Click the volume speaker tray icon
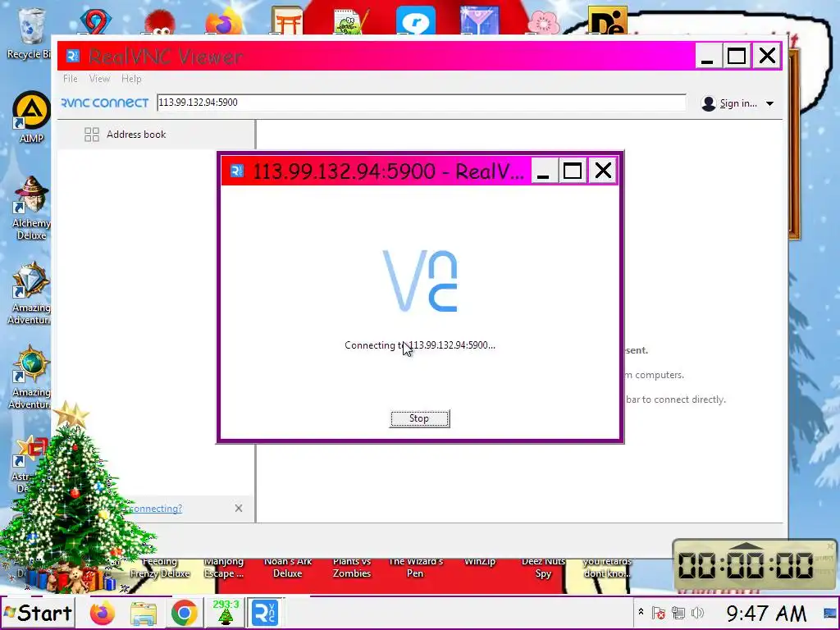 pos(697,613)
